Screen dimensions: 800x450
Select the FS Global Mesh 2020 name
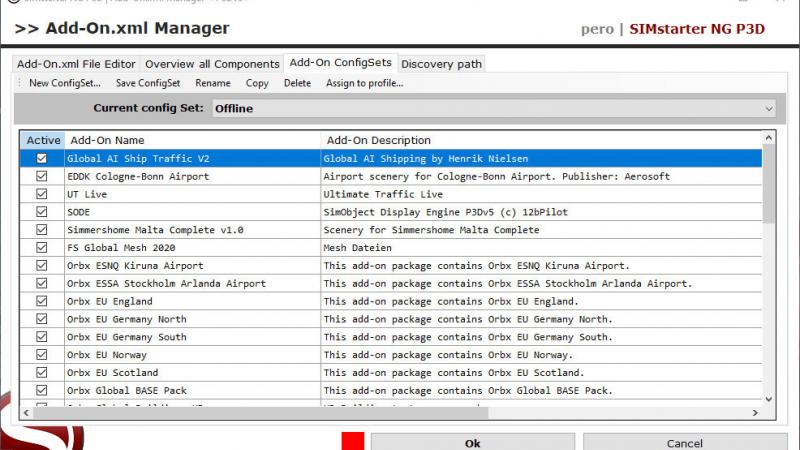[x=121, y=247]
